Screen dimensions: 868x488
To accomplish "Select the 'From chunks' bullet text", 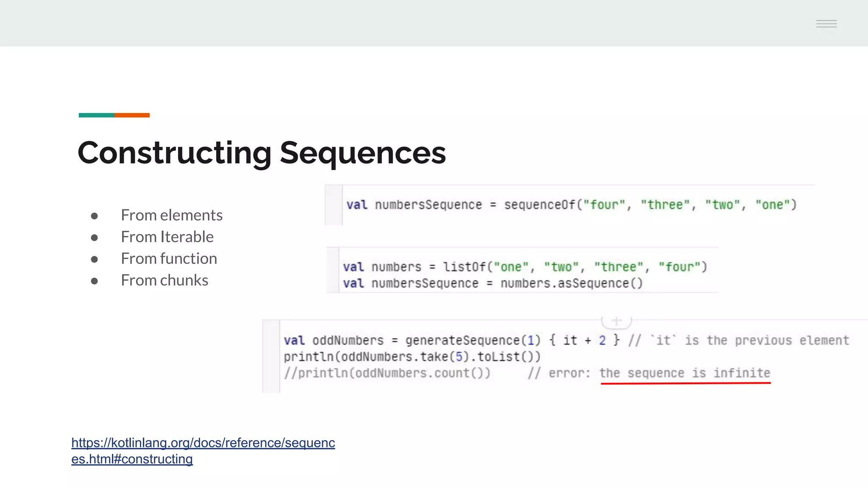I will click(164, 280).
